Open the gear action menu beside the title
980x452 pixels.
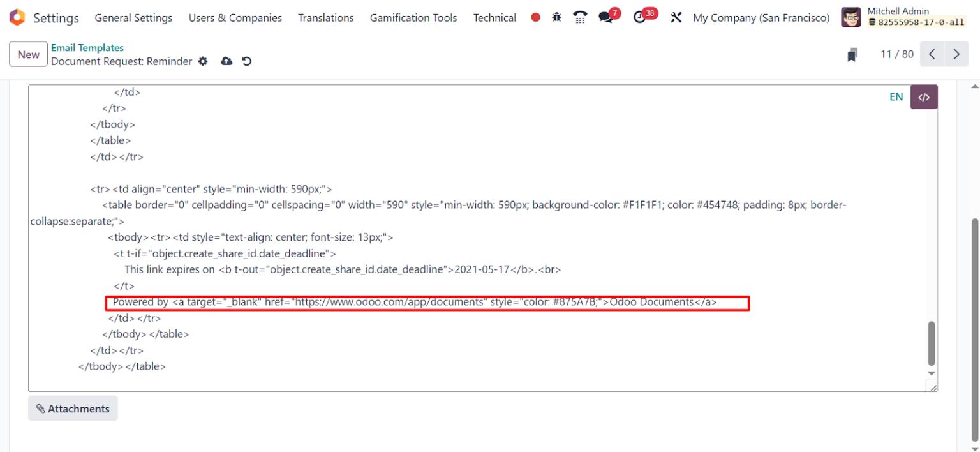tap(202, 61)
